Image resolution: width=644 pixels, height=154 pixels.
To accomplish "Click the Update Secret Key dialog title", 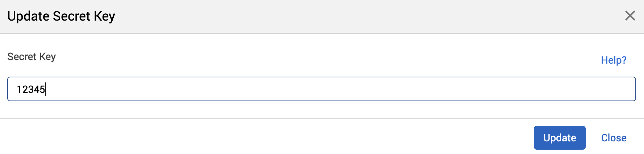I will (x=61, y=16).
